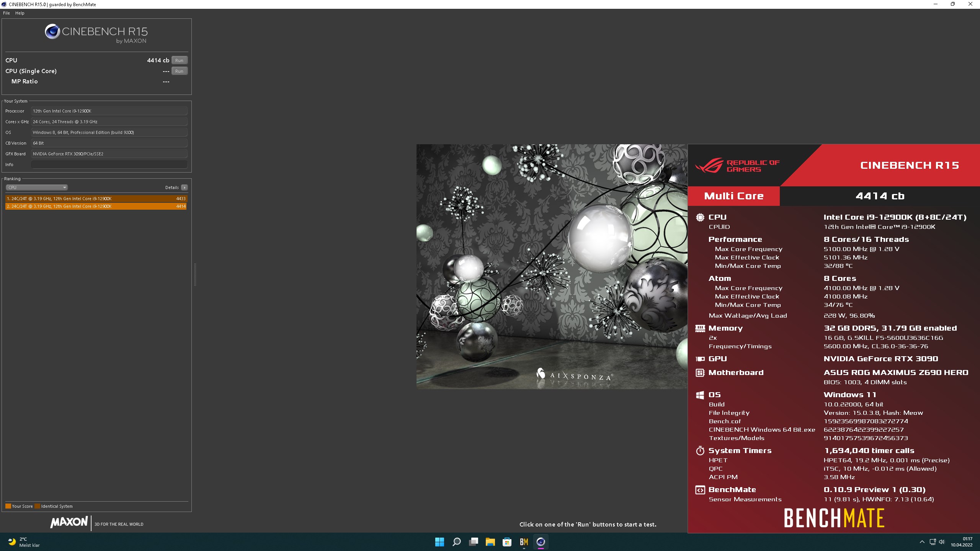Screen dimensions: 980x551
Task: Open the Windows Start menu
Action: tap(439, 542)
